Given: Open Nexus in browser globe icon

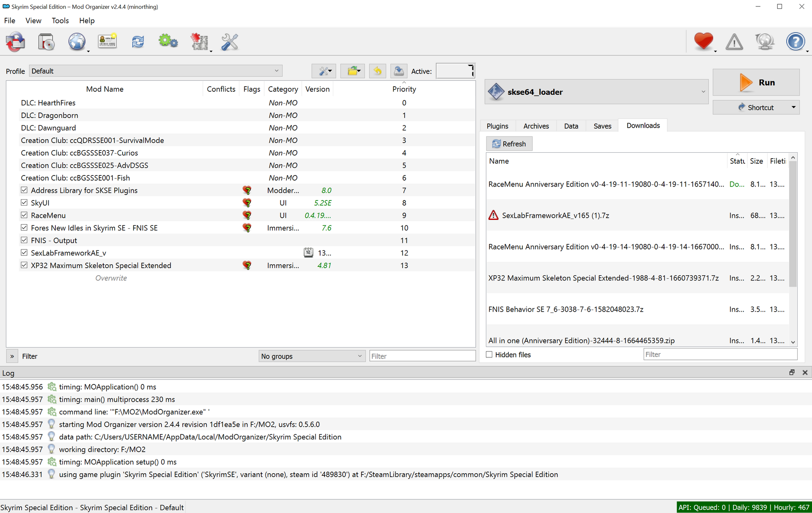Looking at the screenshot, I should [77, 42].
